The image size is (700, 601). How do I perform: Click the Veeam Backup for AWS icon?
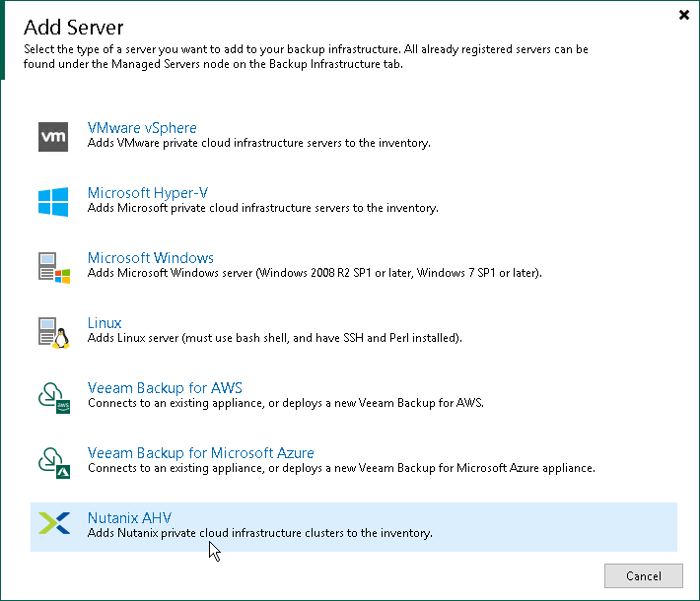coord(53,397)
